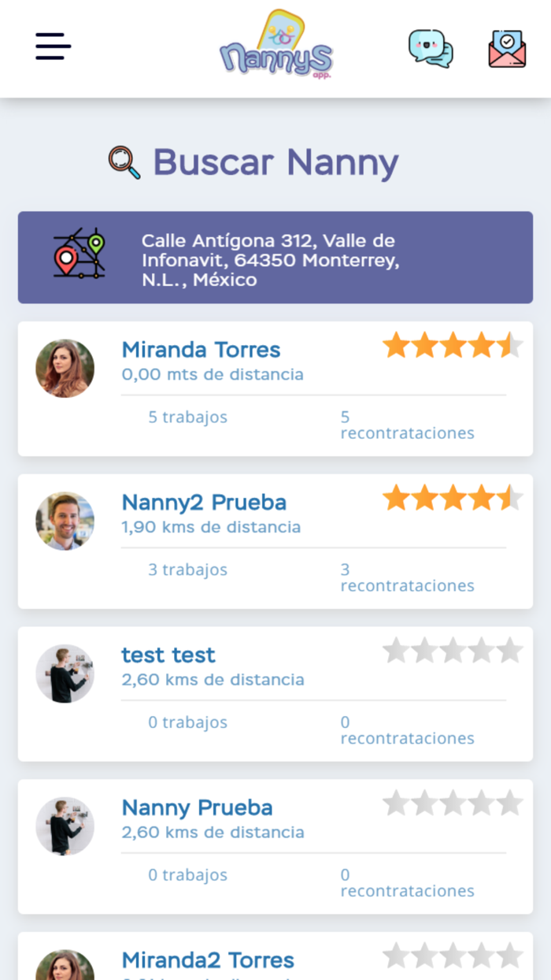Screen dimensions: 551x980
Task: Select the test test nanny card
Action: click(x=275, y=693)
